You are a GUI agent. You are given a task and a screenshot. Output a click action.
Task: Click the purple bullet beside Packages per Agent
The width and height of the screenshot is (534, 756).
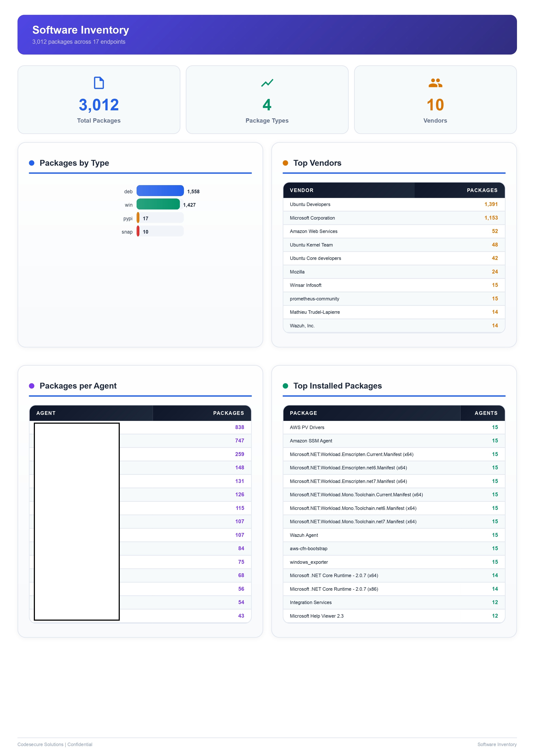tap(32, 385)
